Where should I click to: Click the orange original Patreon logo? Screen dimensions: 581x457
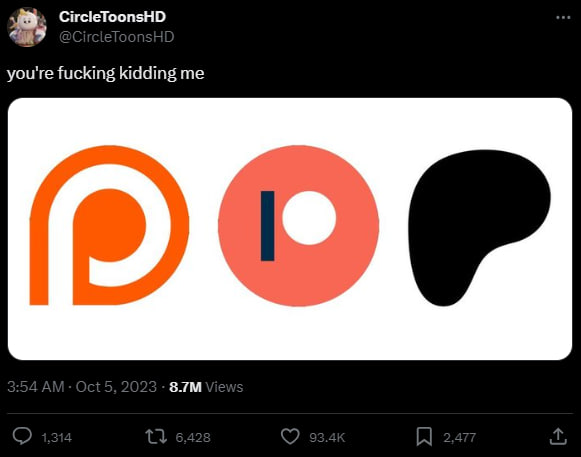[x=109, y=225]
